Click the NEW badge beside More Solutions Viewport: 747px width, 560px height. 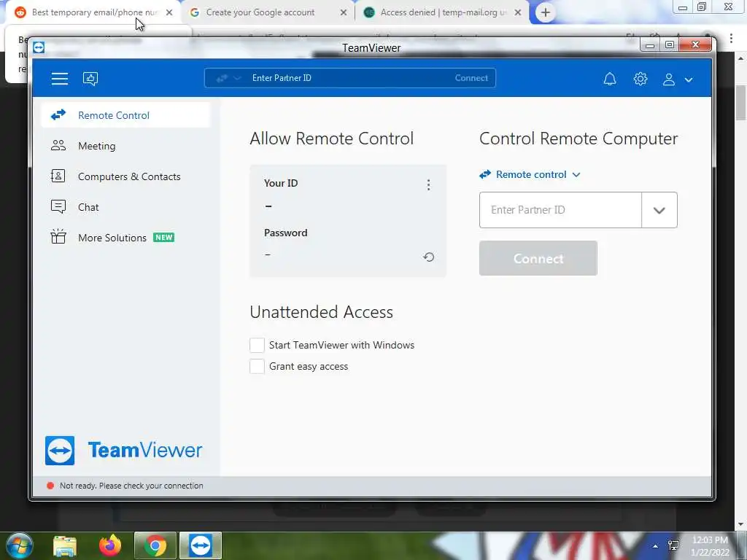point(164,238)
